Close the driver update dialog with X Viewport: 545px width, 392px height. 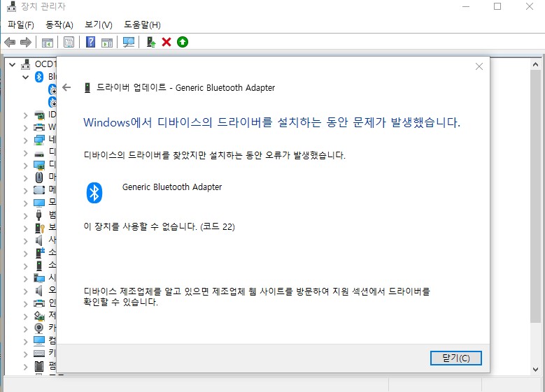point(479,66)
